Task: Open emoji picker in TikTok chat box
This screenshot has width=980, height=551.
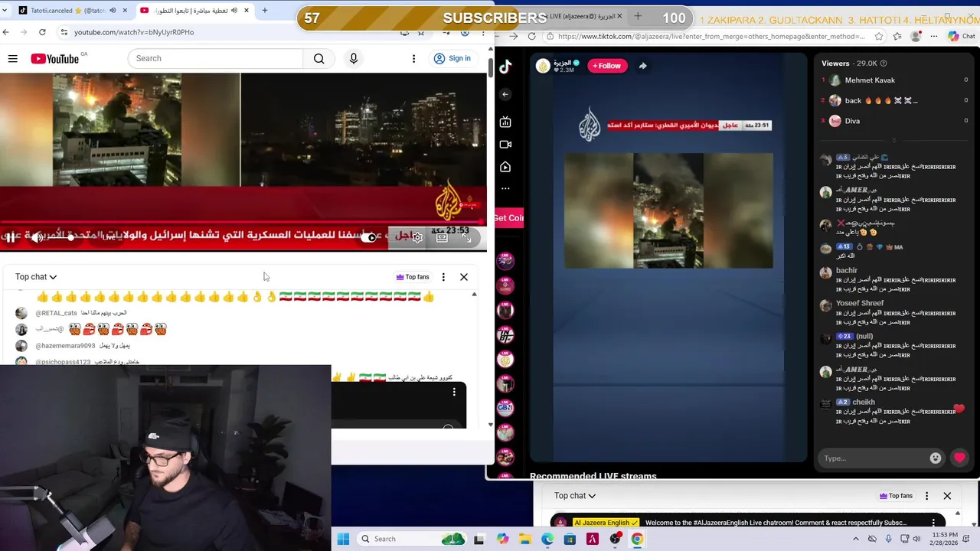Action: pos(935,458)
